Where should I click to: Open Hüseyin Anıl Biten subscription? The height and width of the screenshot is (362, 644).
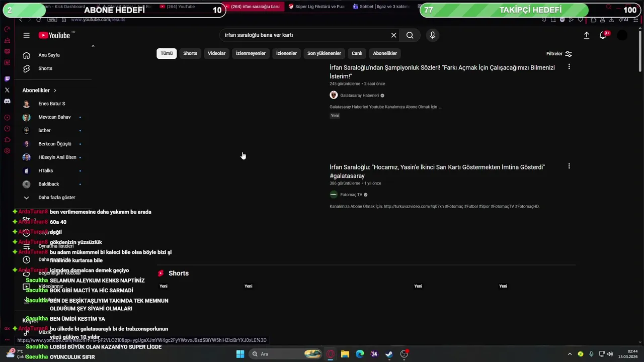(x=57, y=157)
